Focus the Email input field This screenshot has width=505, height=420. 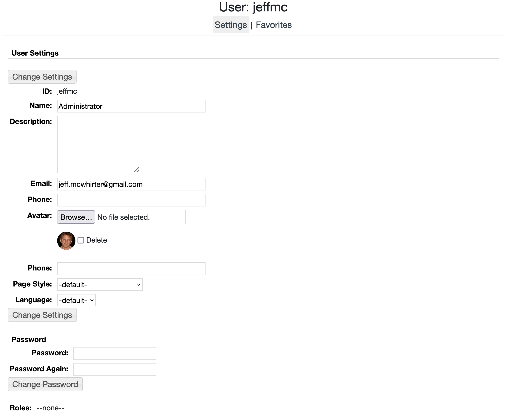coord(131,184)
